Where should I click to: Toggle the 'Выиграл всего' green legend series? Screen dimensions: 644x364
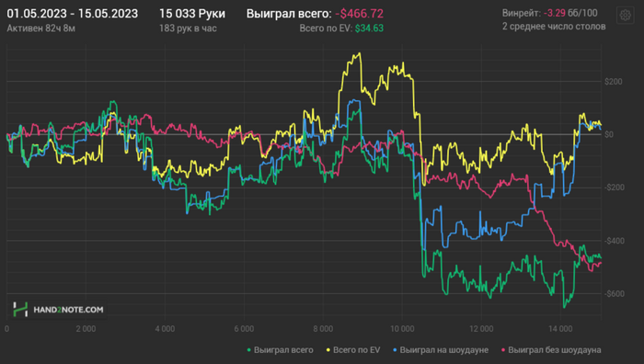[280, 350]
